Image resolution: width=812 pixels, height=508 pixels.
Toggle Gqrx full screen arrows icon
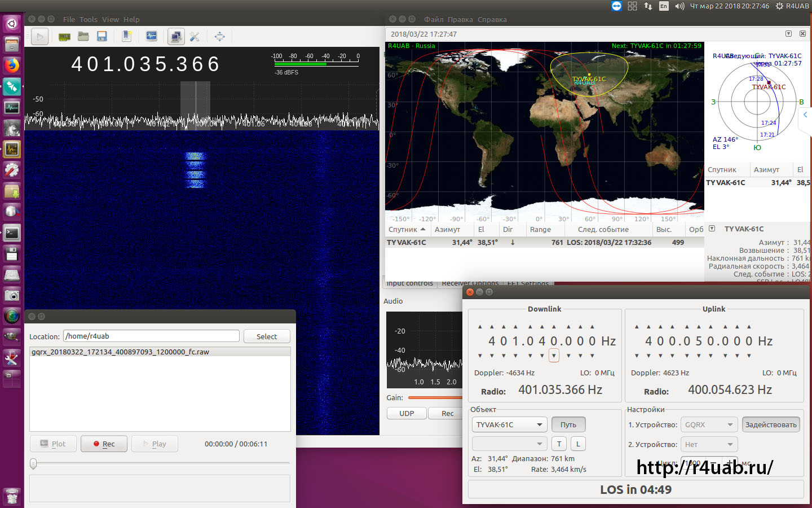pyautogui.click(x=220, y=37)
